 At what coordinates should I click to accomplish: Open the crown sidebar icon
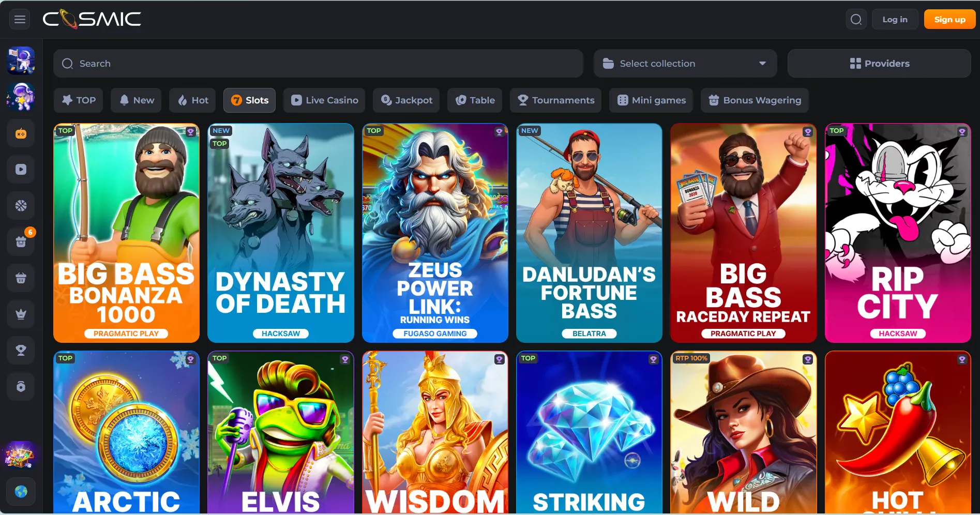click(21, 314)
